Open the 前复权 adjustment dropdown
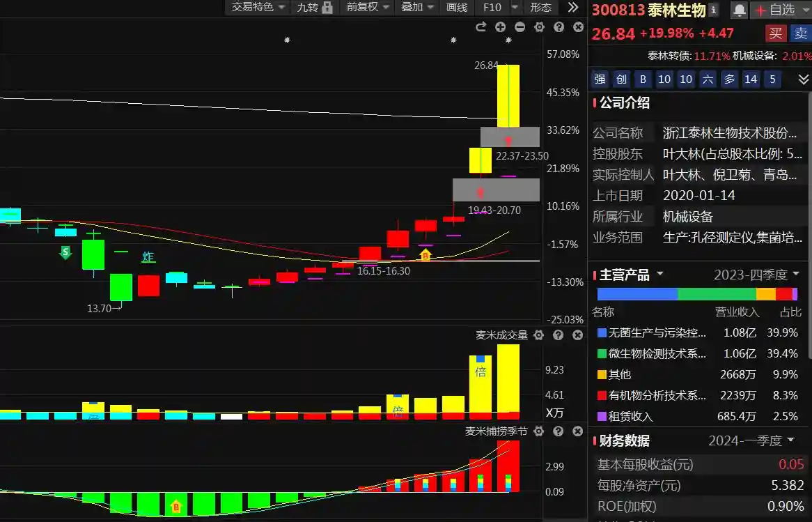Image resolution: width=812 pixels, height=522 pixels. coord(368,7)
